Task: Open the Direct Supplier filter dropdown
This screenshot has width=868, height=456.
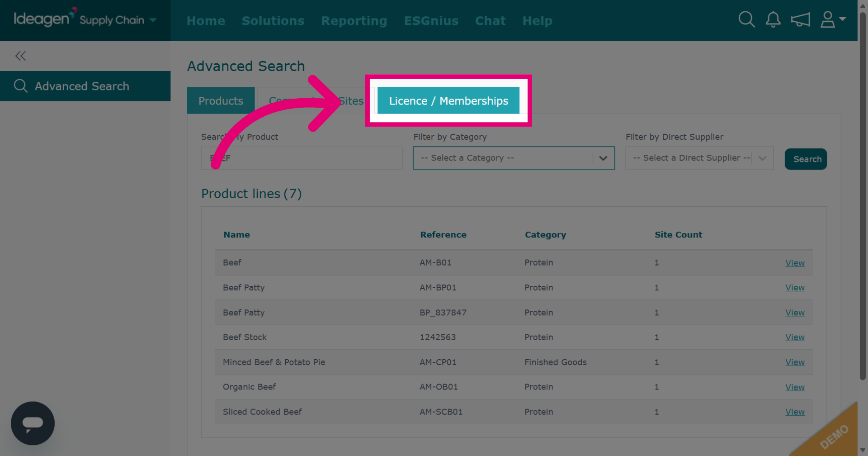Action: coord(699,158)
